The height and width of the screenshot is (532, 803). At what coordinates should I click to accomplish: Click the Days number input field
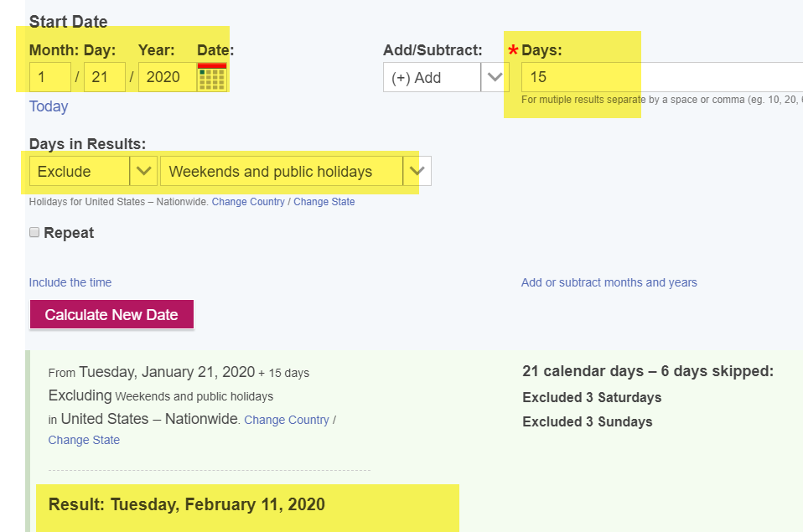[661, 77]
